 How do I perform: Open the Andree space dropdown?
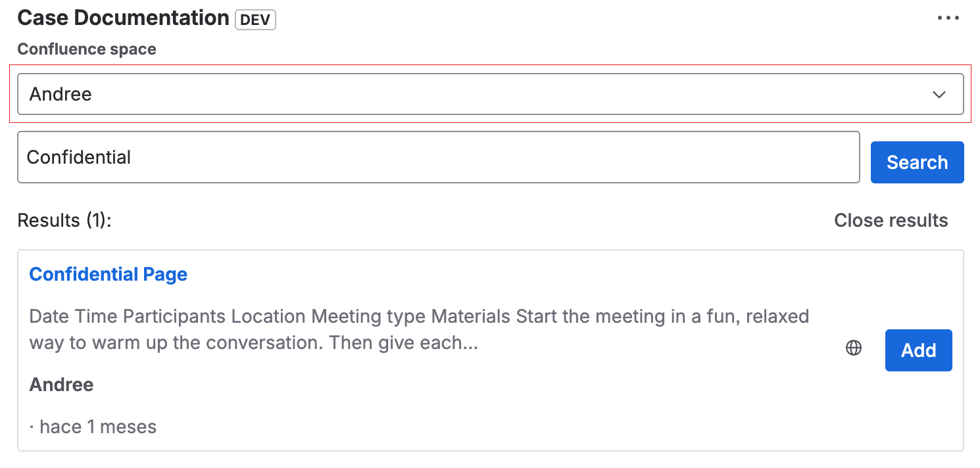point(491,94)
